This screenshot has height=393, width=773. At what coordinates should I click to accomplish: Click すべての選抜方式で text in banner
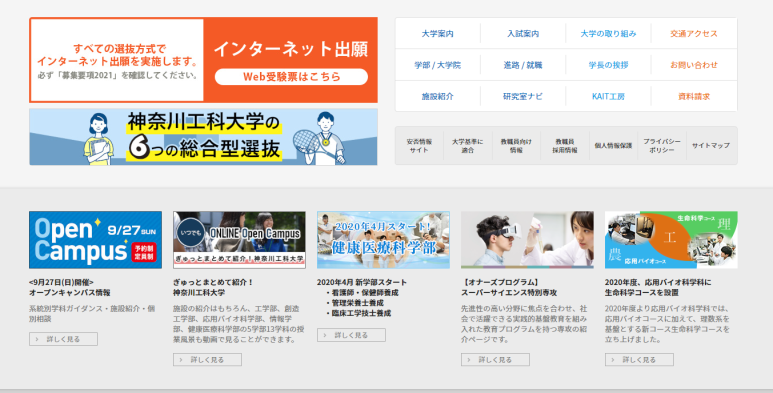pos(120,48)
